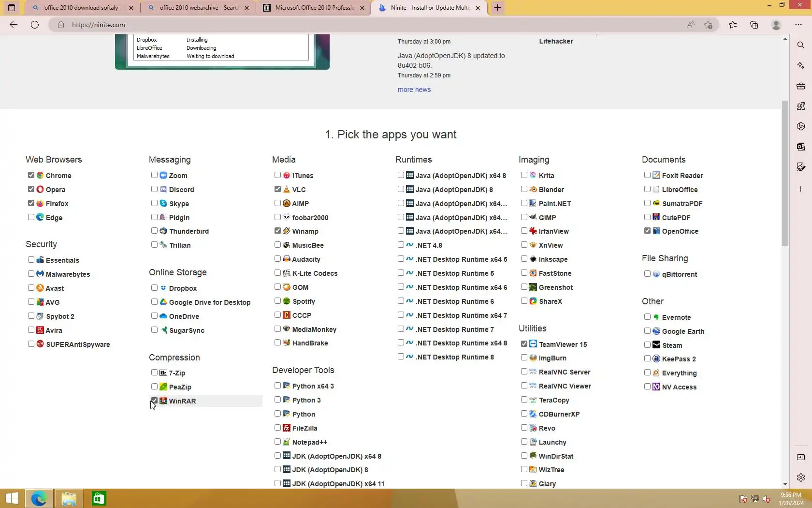Image resolution: width=812 pixels, height=508 pixels.
Task: Open the more news link
Action: [414, 90]
